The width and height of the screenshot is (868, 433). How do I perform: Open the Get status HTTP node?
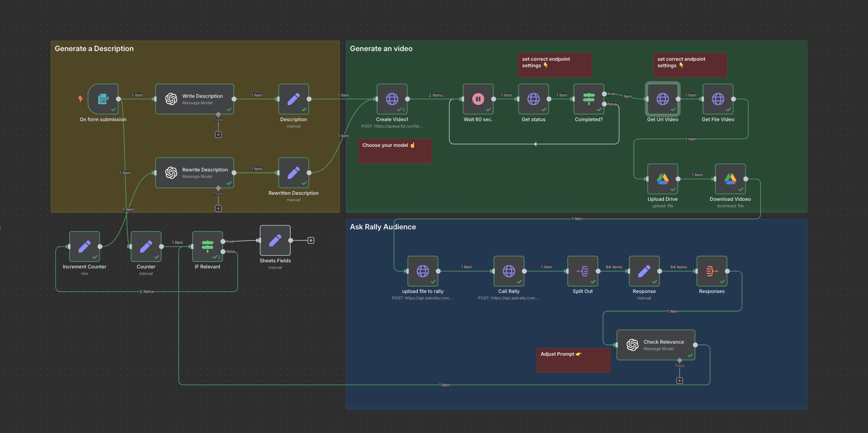533,99
